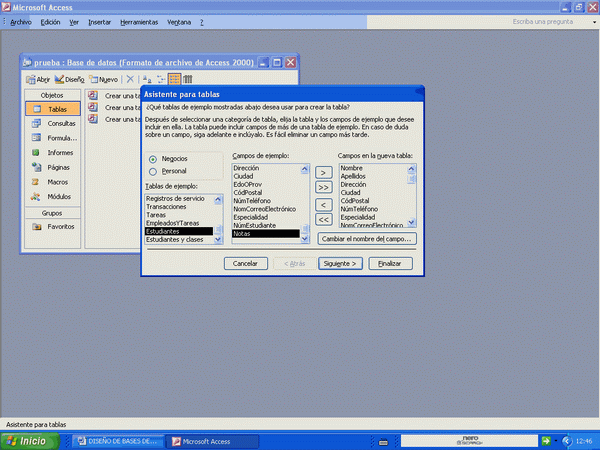Click 'Cambiar el nombre del campo...' button
The height and width of the screenshot is (450, 600).
367,239
